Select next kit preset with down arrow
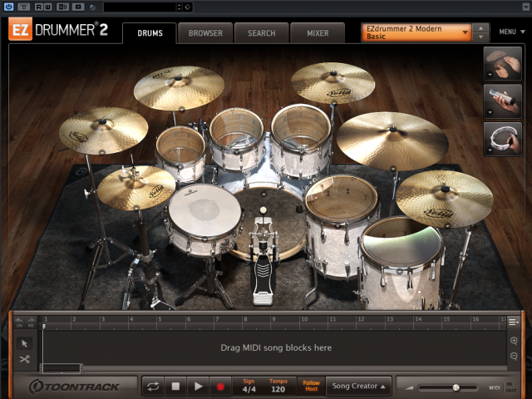The width and height of the screenshot is (532, 399). [480, 37]
